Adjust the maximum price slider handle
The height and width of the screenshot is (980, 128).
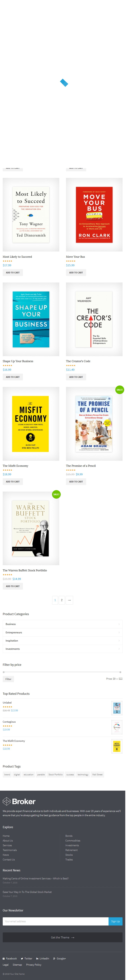(x=120, y=672)
